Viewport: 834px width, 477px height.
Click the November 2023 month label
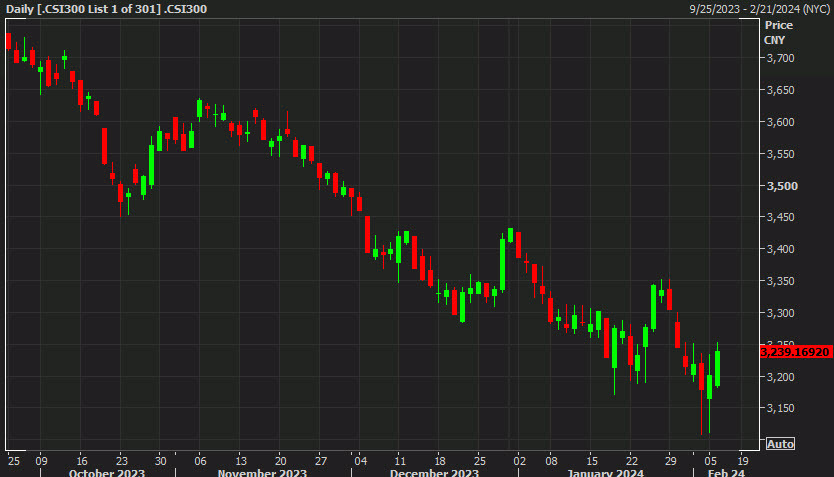click(x=262, y=472)
